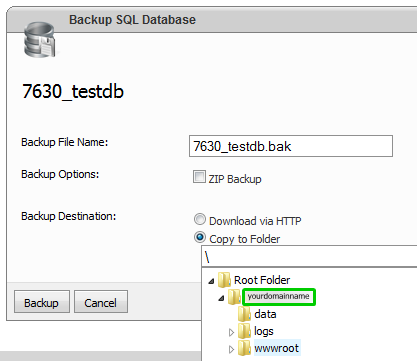Collapse the Root Folder tree node

point(211,281)
